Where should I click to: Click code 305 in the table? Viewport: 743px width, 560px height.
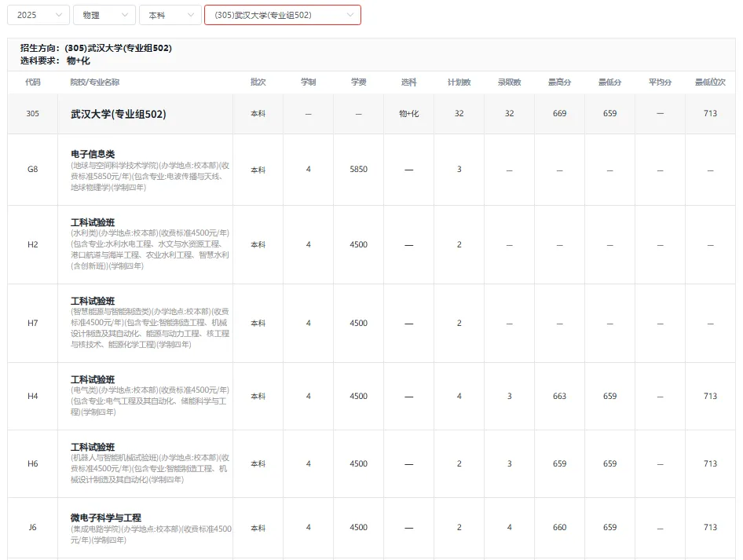(33, 114)
